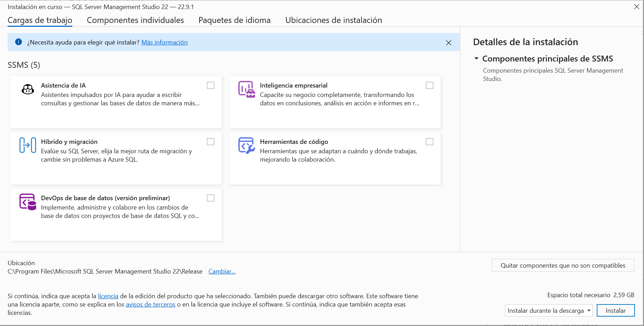Toggle DevOps de base de datos checkbox

211,198
